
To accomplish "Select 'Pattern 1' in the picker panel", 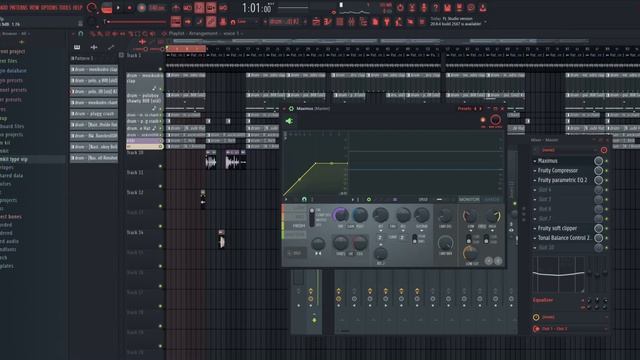I will pos(83,58).
